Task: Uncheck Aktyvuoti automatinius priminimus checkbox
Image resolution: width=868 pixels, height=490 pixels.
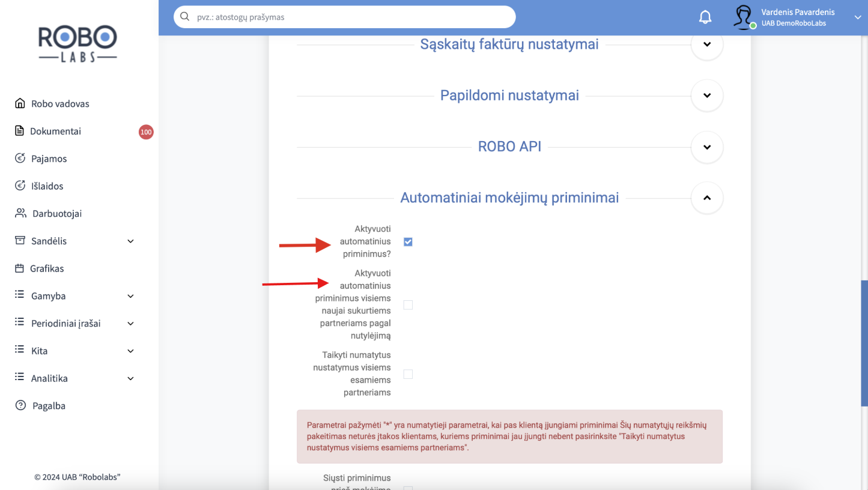Action: [x=408, y=242]
